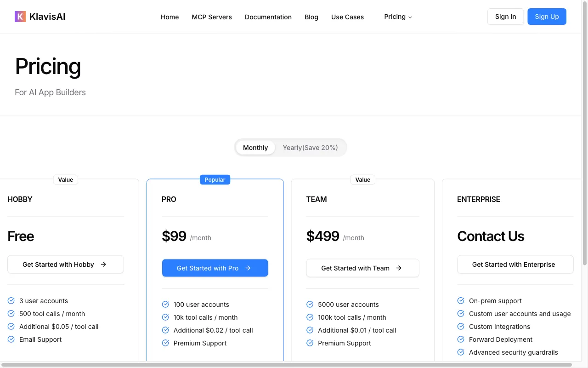
Task: Click 'Email Support' feature text
Action: pyautogui.click(x=40, y=339)
